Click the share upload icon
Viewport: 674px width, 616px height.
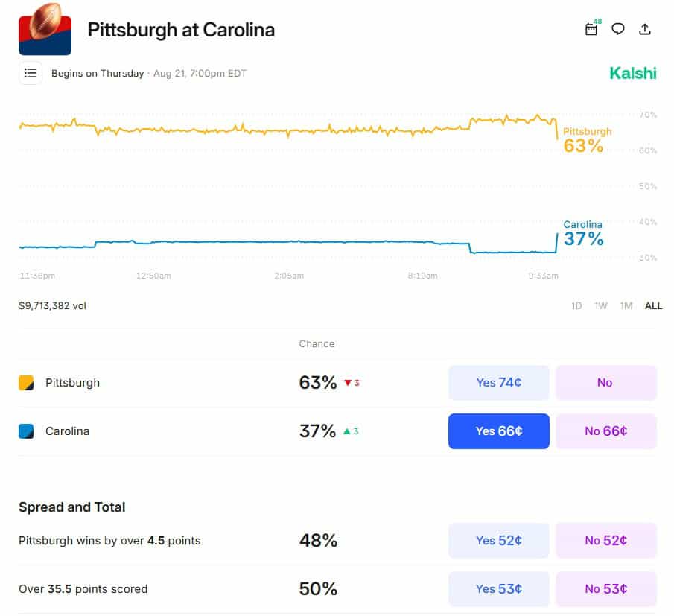click(x=645, y=29)
